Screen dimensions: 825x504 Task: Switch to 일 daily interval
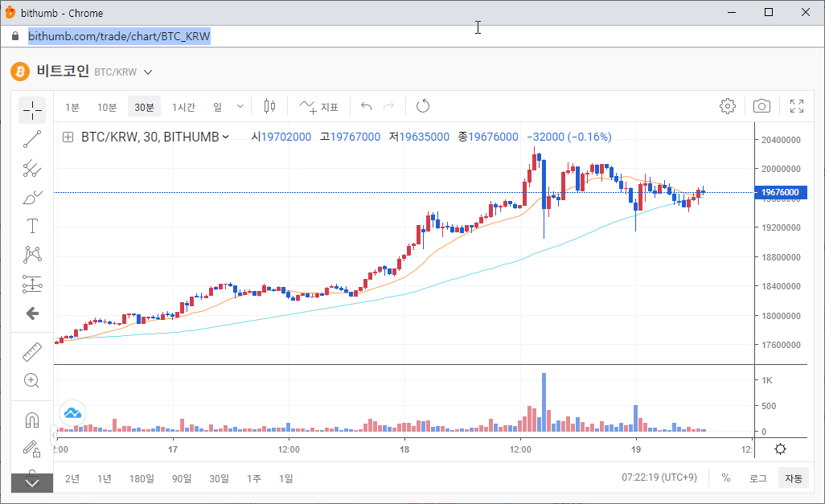tap(217, 108)
